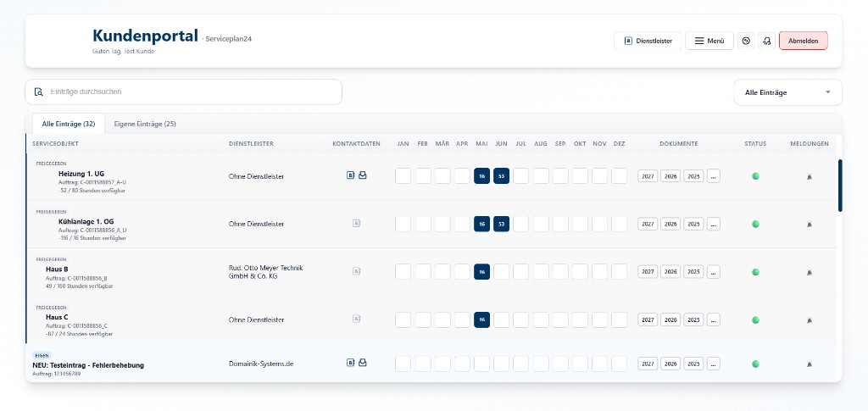Click green status dot for Kühlanlage 1. OG
868x411 pixels.
pos(755,224)
